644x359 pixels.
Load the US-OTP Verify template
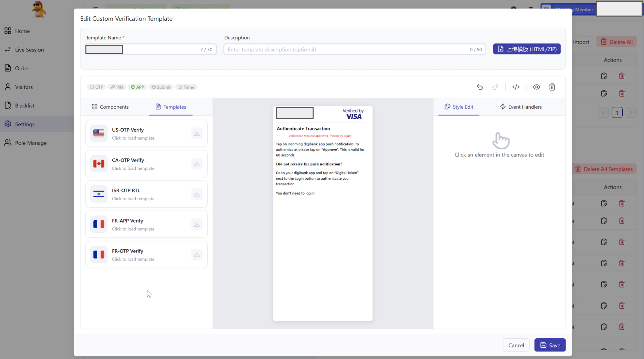coord(146,133)
